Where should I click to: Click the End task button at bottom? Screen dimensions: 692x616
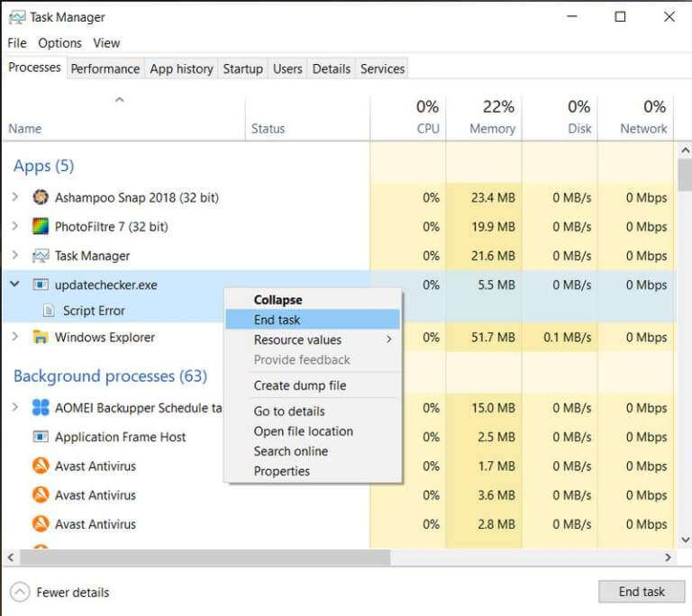(642, 592)
